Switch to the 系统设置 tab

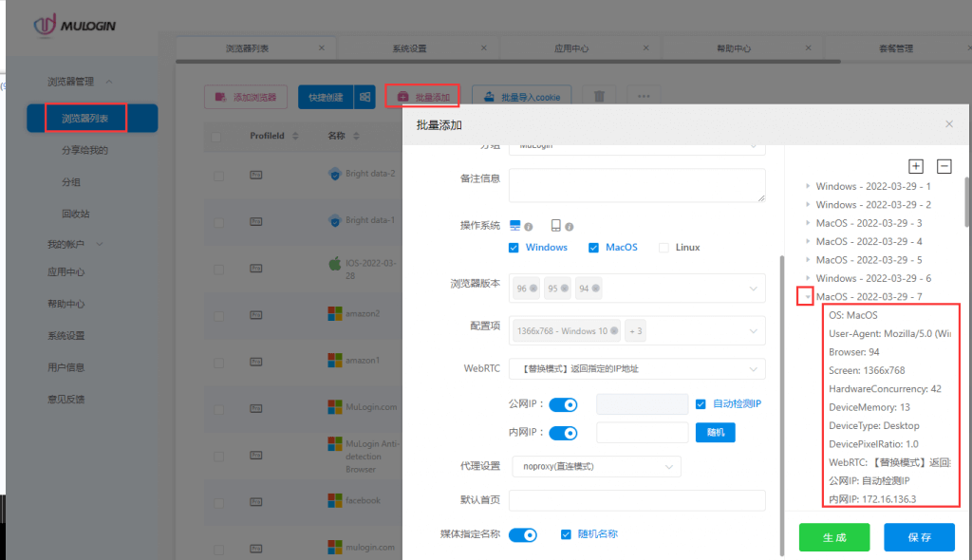[409, 48]
